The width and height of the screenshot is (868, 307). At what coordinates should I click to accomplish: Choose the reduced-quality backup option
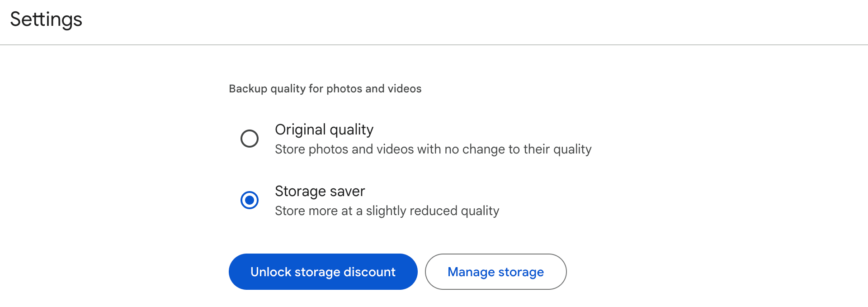[x=250, y=200]
